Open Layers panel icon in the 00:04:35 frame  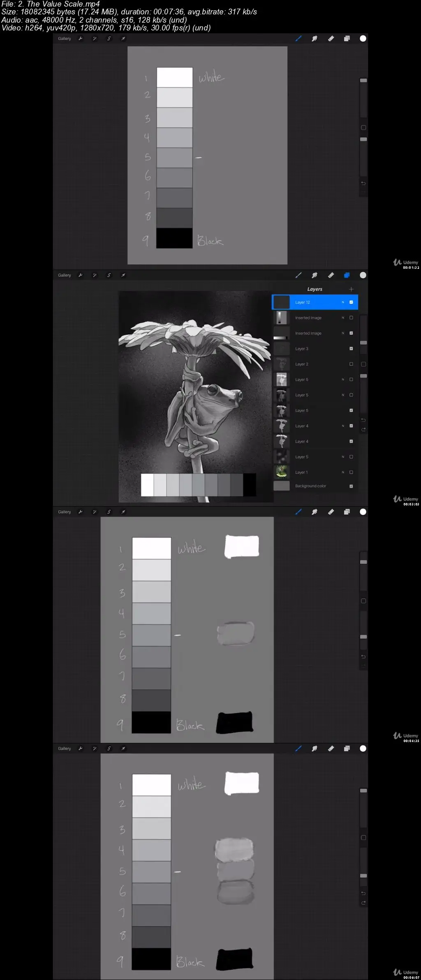347,512
